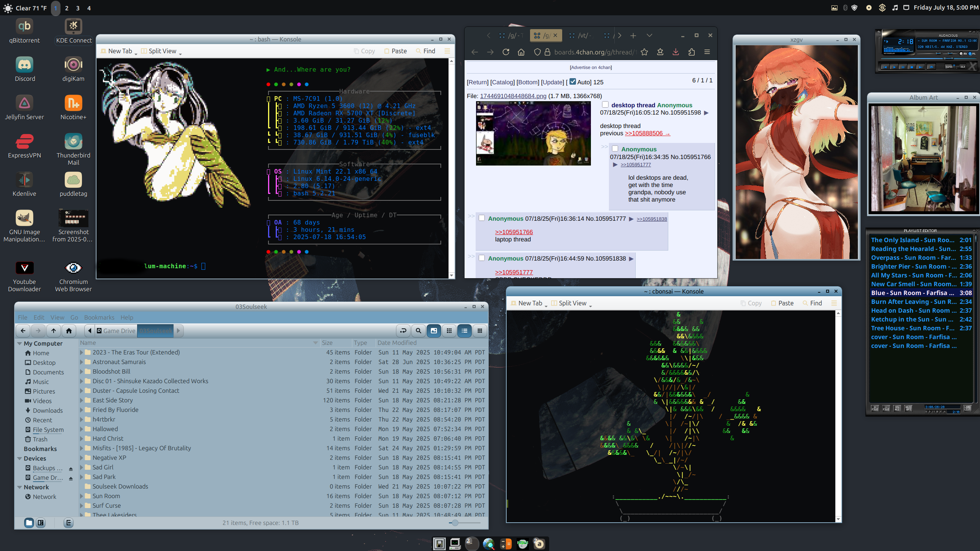Open Split View dropdown in cbonsai Konsole
The height and width of the screenshot is (551, 980).
(x=590, y=306)
